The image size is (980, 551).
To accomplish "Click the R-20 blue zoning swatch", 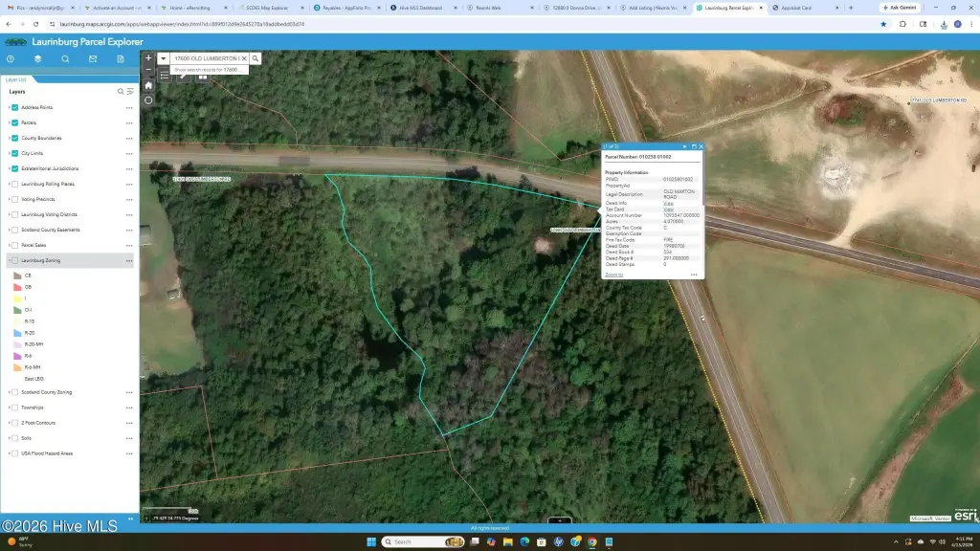I will pyautogui.click(x=17, y=332).
